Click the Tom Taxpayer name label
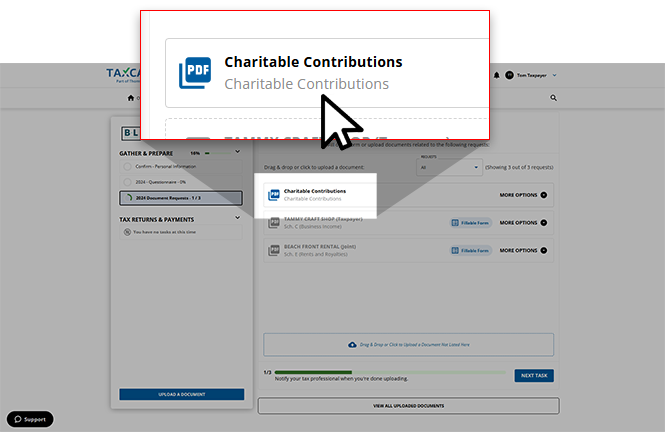 click(x=531, y=75)
